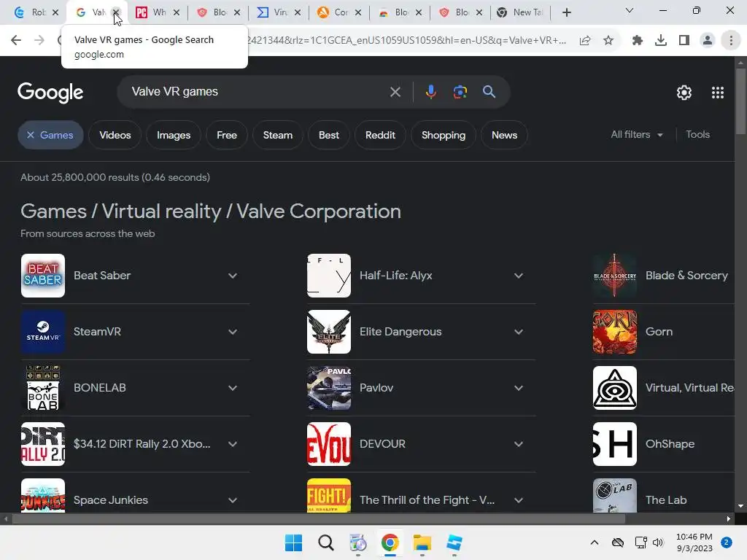Expand the Half-Life: Alyx entry

pos(519,276)
